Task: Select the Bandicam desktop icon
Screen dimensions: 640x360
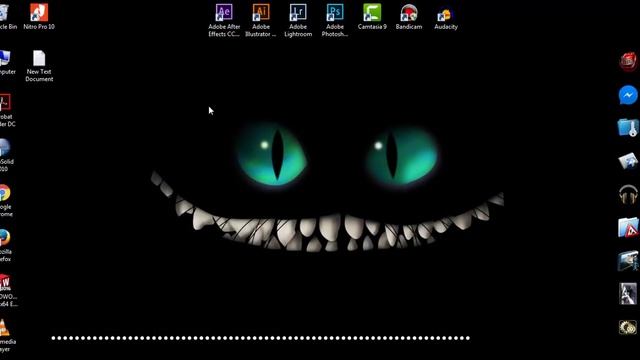Action: point(409,17)
